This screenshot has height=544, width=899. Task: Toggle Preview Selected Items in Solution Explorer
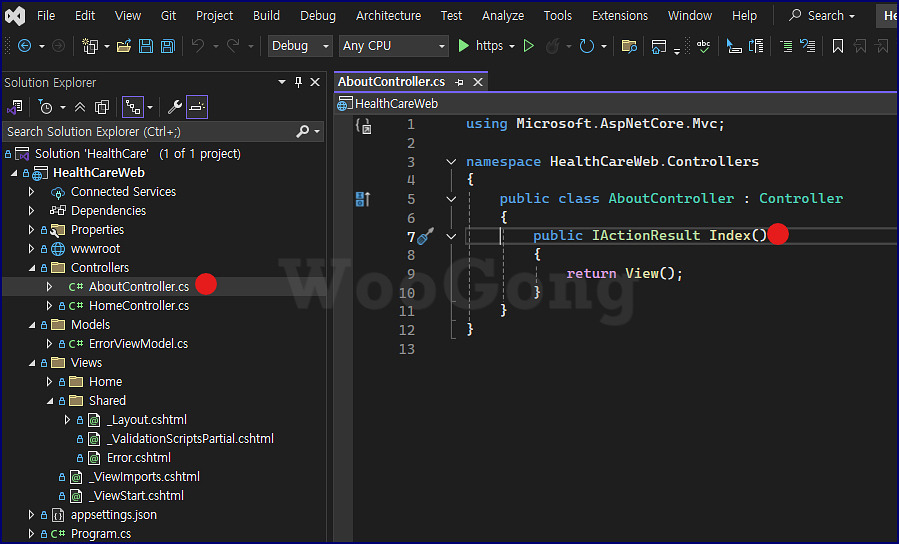(197, 107)
